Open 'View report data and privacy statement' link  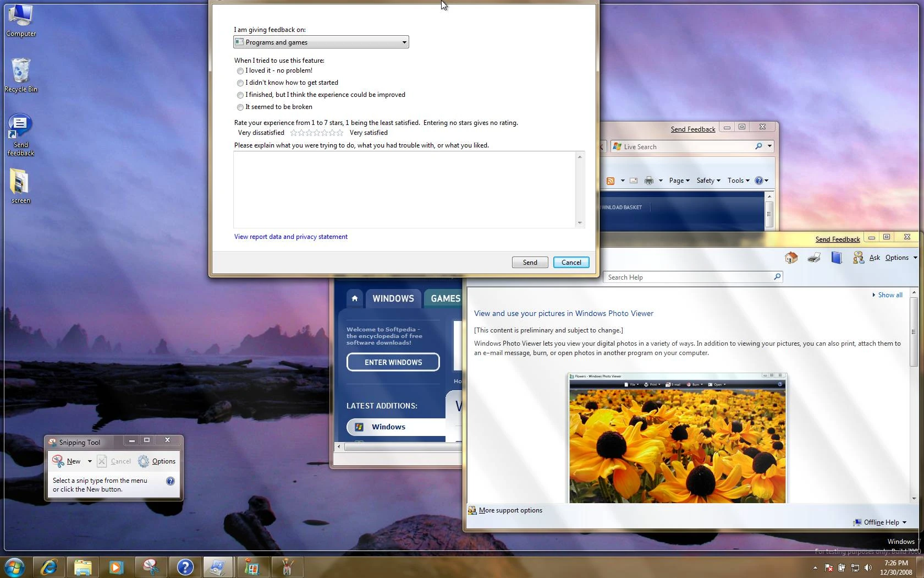click(x=291, y=237)
